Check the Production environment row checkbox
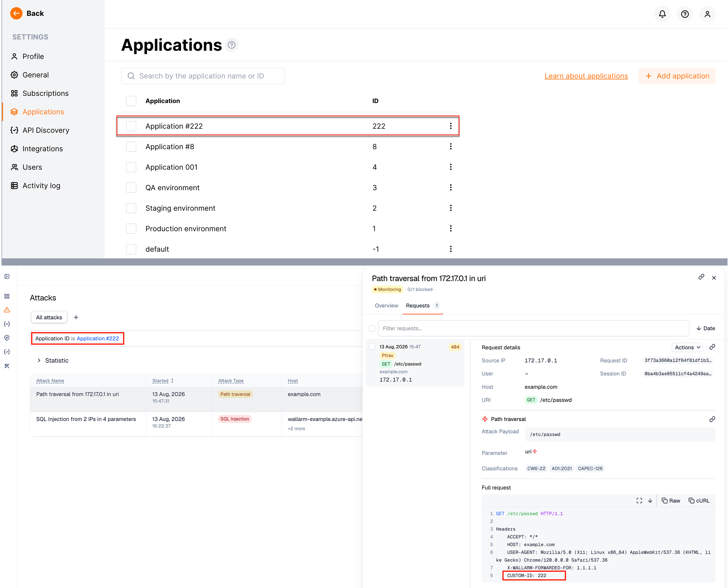The width and height of the screenshot is (728, 588). [131, 229]
